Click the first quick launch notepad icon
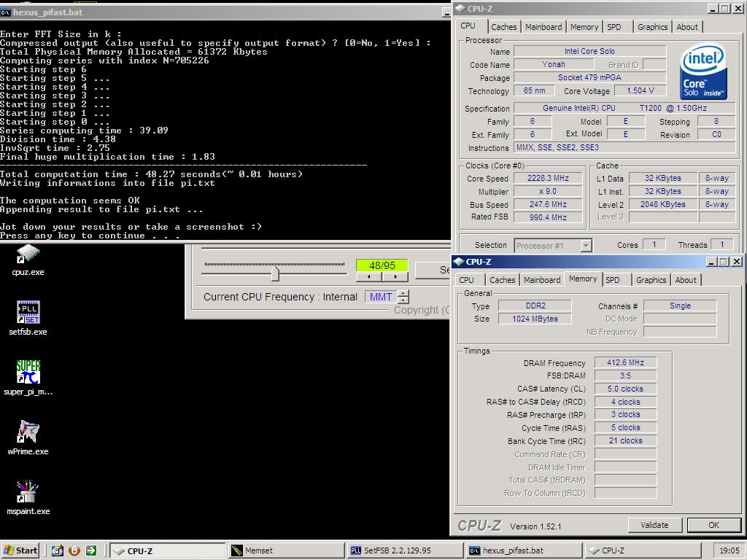 [x=57, y=551]
